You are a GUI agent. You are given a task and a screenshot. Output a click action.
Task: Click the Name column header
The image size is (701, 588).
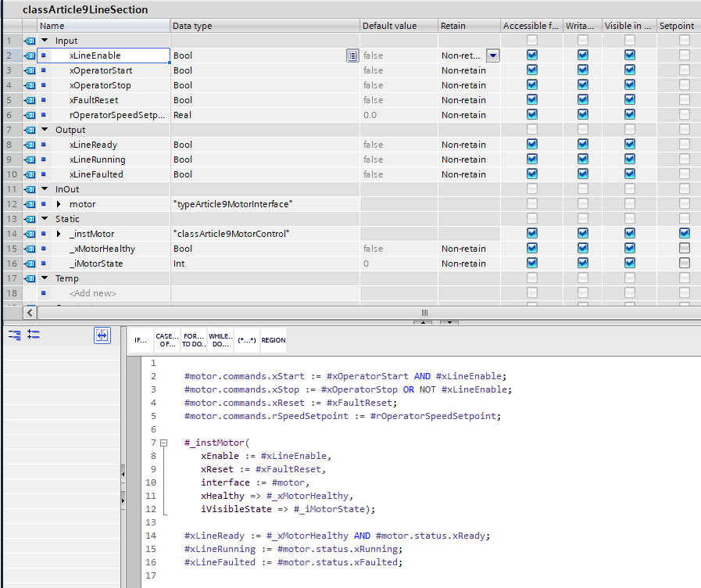[103, 26]
